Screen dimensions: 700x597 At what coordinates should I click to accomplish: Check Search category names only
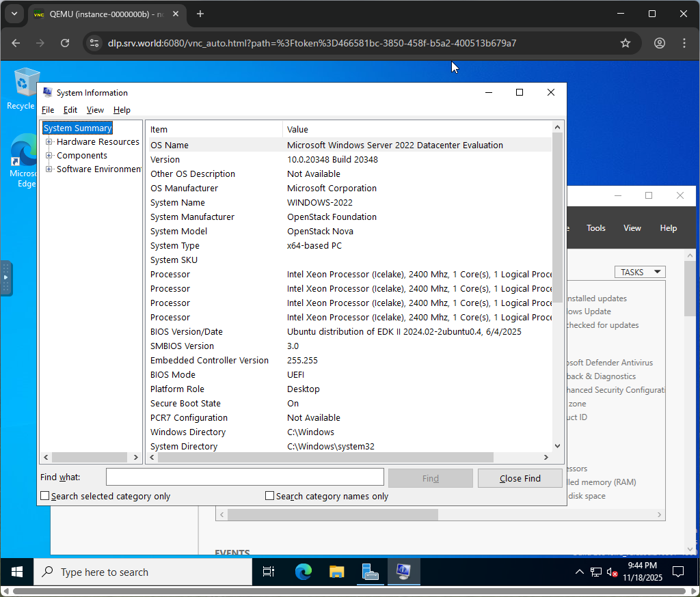[x=269, y=495]
